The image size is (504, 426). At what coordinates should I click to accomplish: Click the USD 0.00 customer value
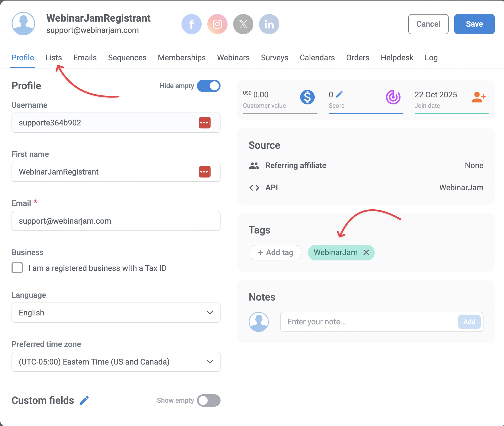[256, 95]
